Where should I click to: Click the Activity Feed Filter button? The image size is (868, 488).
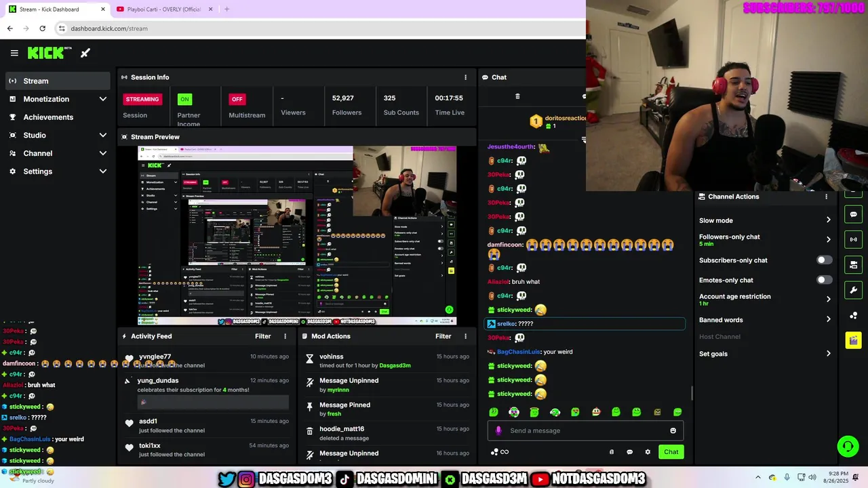(262, 336)
